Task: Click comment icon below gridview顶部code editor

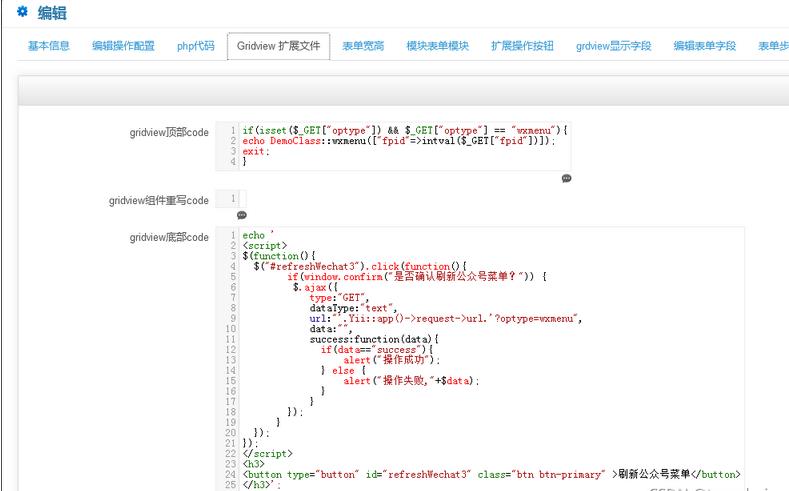Action: pos(566,178)
